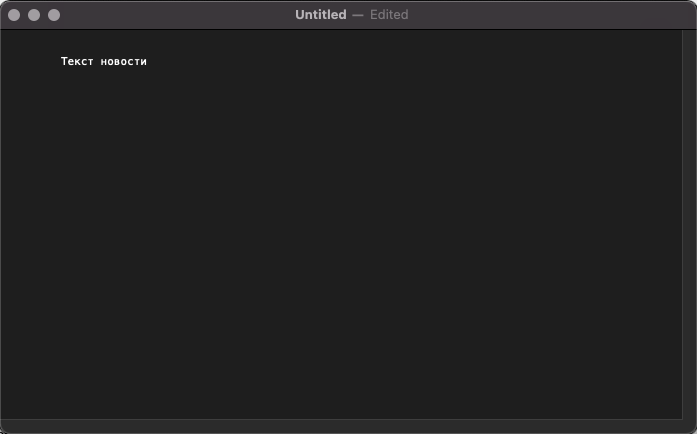Click the word "Текст" in the document

(x=77, y=62)
